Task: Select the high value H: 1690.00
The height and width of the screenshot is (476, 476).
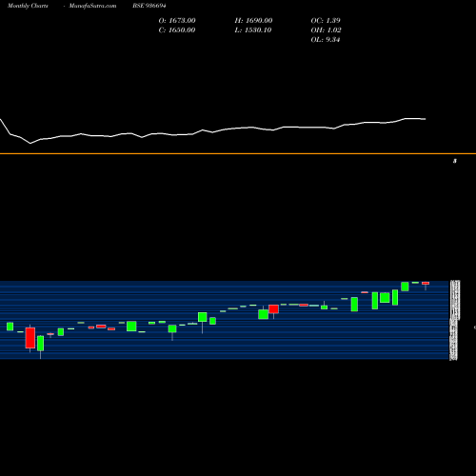Action: click(x=253, y=21)
